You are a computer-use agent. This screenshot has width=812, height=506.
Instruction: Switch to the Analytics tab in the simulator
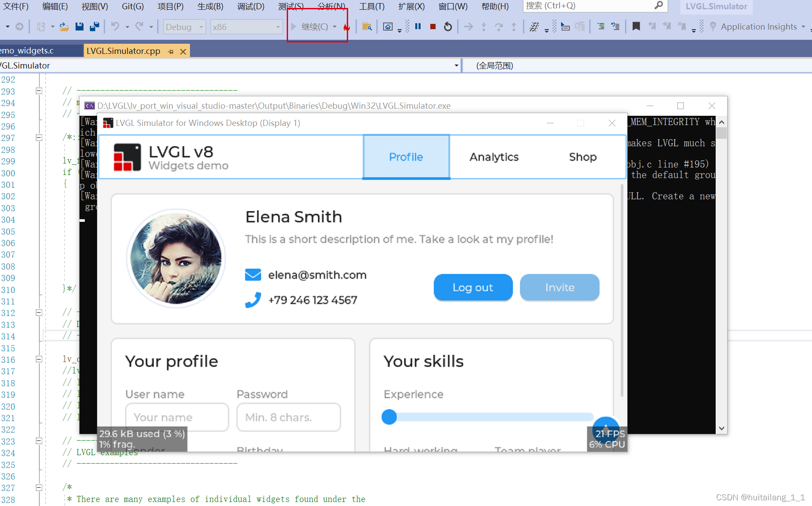493,157
